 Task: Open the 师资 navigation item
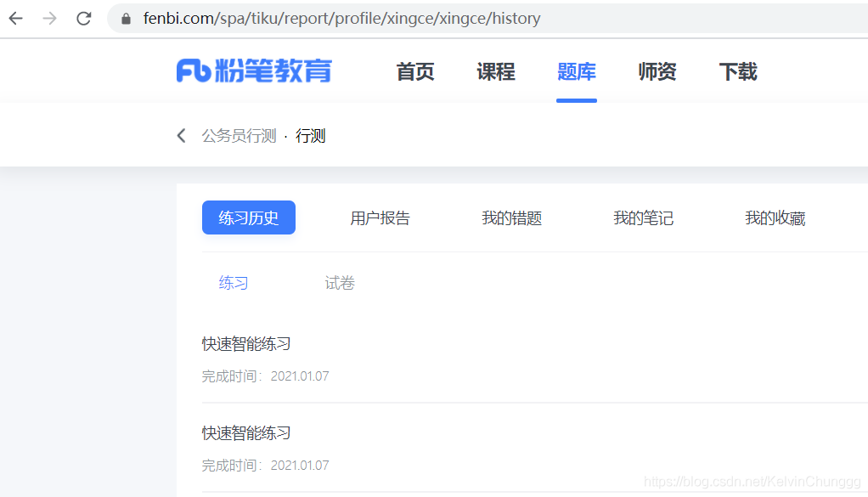657,72
